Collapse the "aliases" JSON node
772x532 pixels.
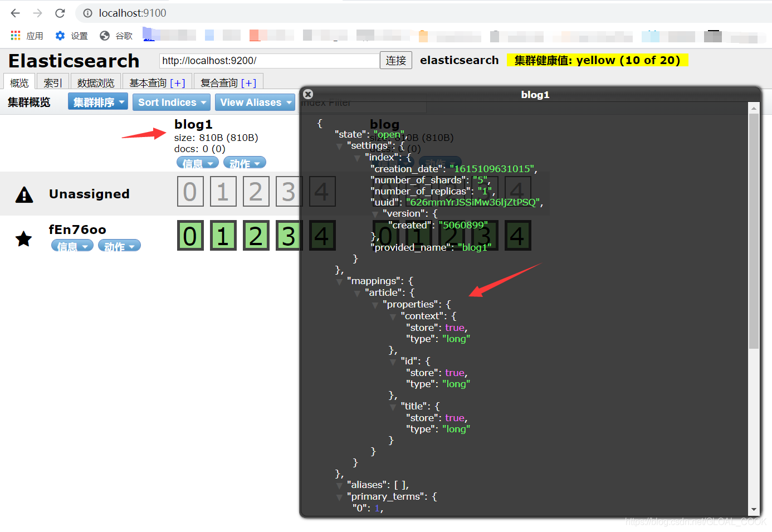click(339, 485)
